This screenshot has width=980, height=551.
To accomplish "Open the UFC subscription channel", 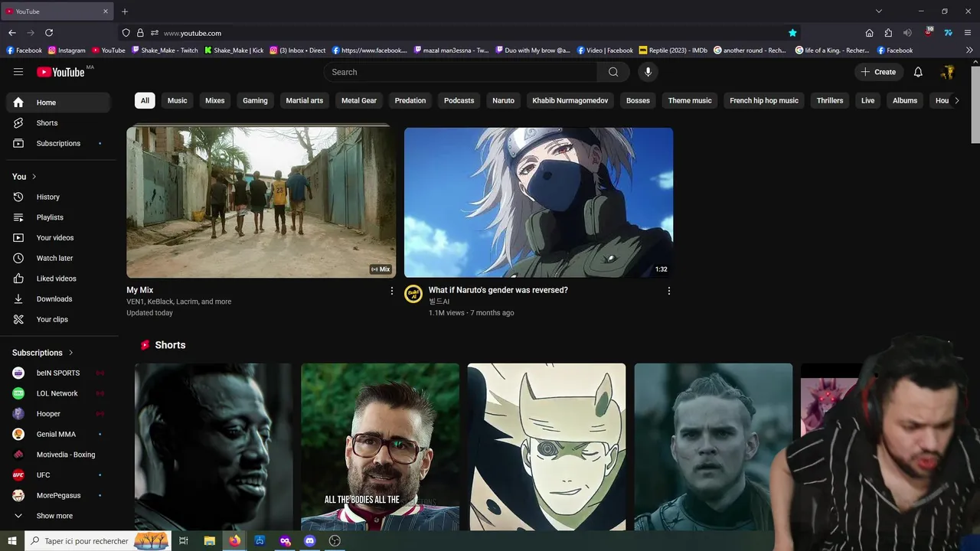I will 60,475.
